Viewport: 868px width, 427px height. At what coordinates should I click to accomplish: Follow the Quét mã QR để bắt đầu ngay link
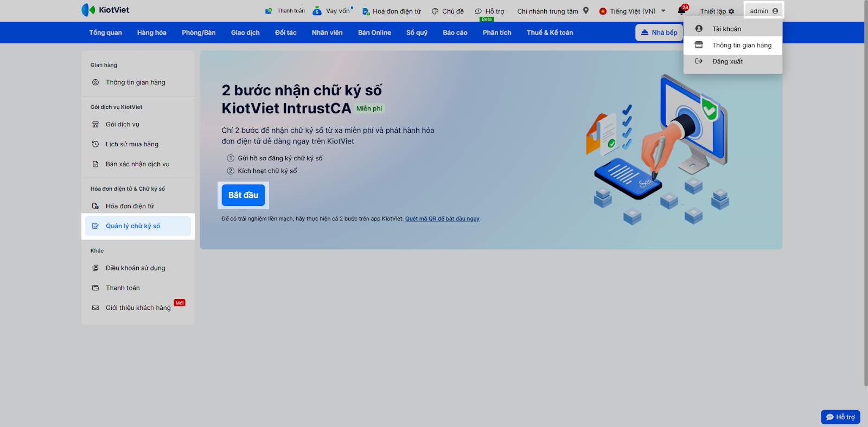pos(442,219)
